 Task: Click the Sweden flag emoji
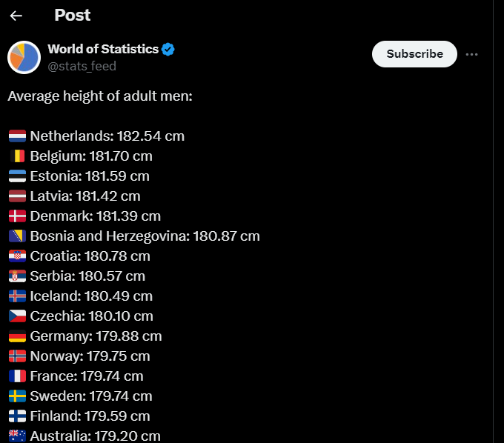[x=18, y=396]
